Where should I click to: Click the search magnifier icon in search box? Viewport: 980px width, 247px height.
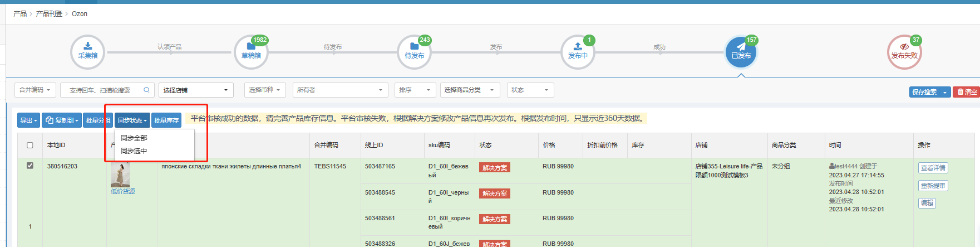pos(146,90)
